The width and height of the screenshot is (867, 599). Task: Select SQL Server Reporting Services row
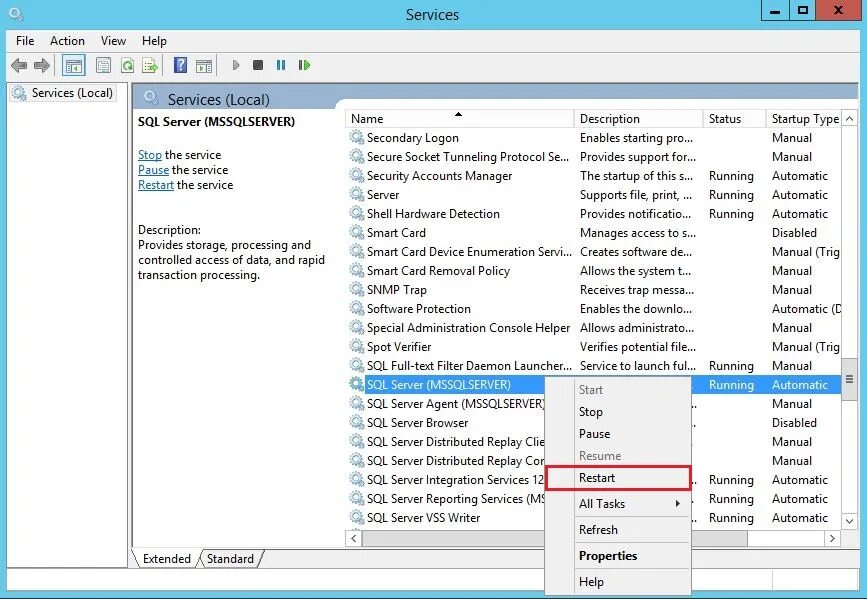coord(456,498)
